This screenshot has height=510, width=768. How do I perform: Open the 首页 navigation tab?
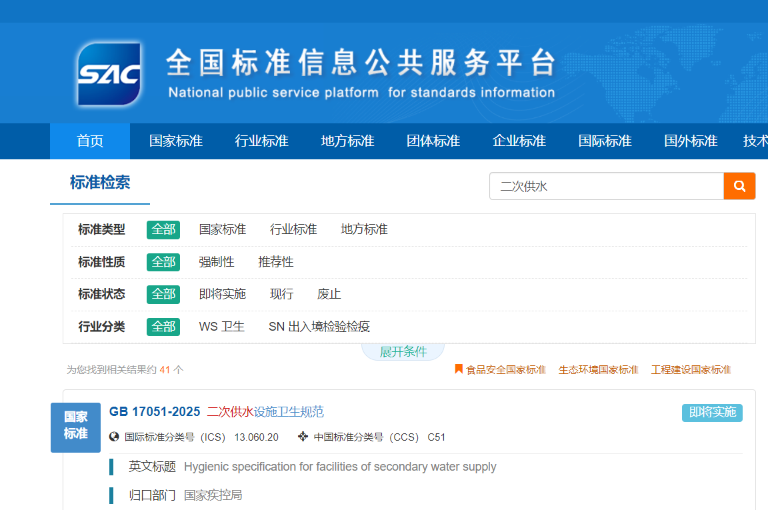[x=90, y=141]
